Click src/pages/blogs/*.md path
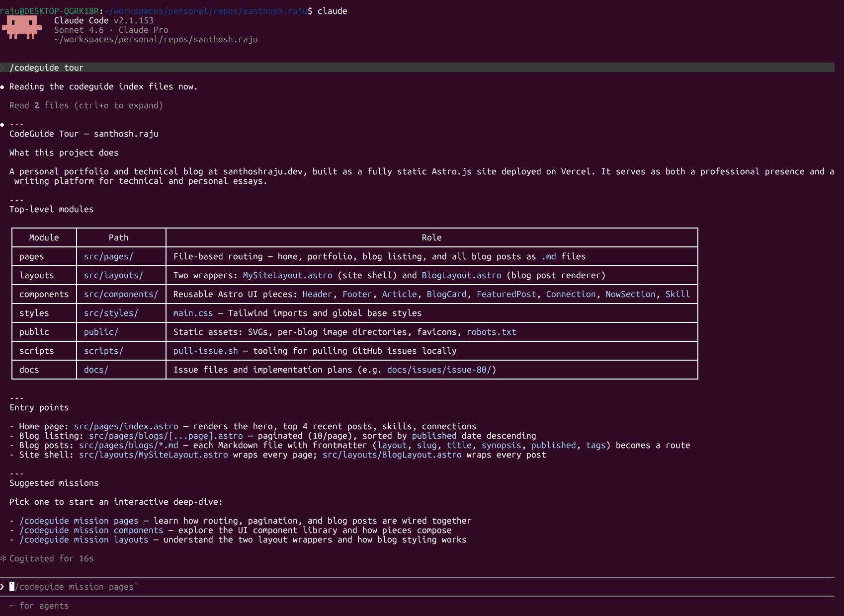Screen dimensions: 844x616 coord(128,445)
